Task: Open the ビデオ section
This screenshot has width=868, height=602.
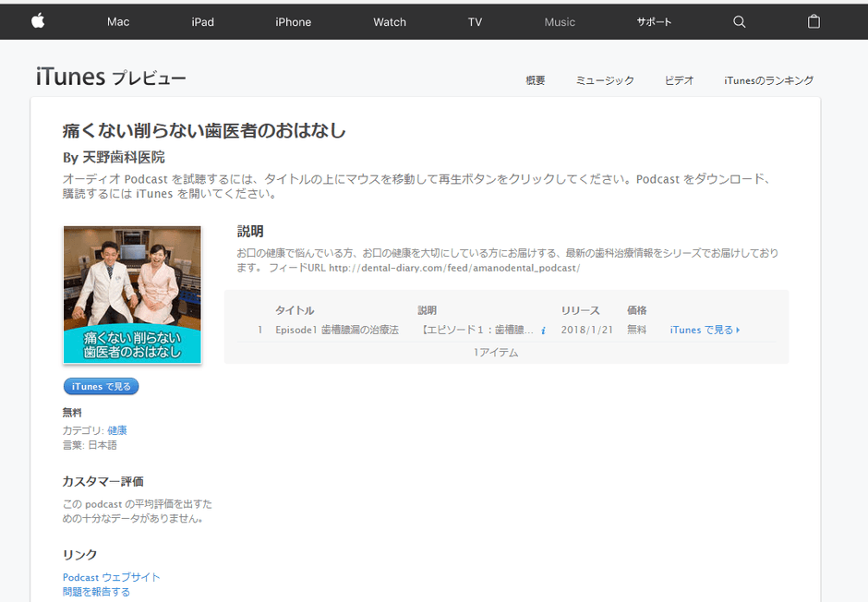Action: point(679,80)
